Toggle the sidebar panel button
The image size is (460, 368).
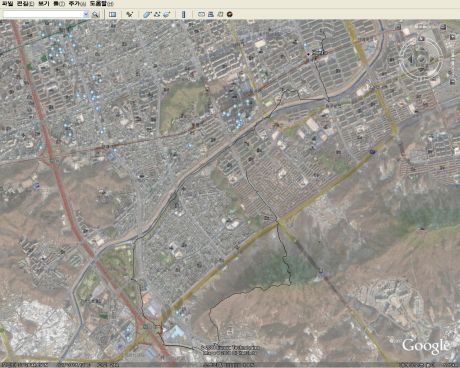[x=113, y=14]
